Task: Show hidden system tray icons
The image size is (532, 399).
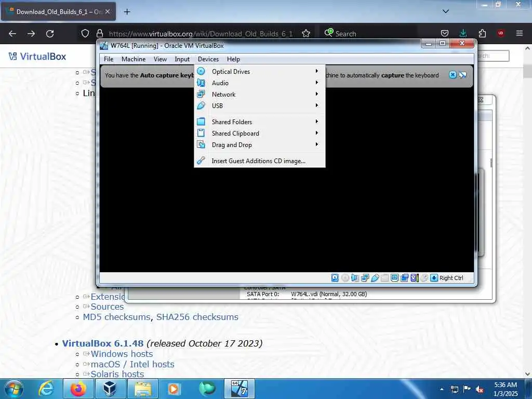Action: 442,389
